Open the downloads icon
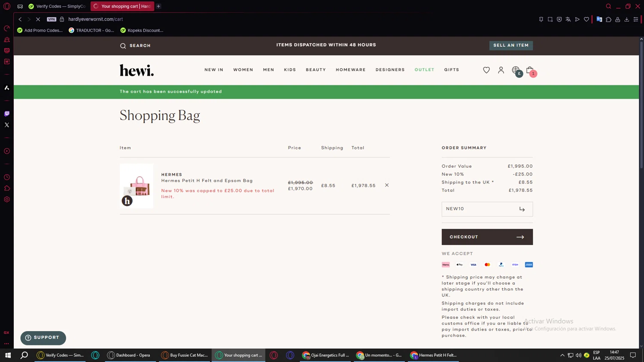The image size is (644, 362). [x=627, y=19]
